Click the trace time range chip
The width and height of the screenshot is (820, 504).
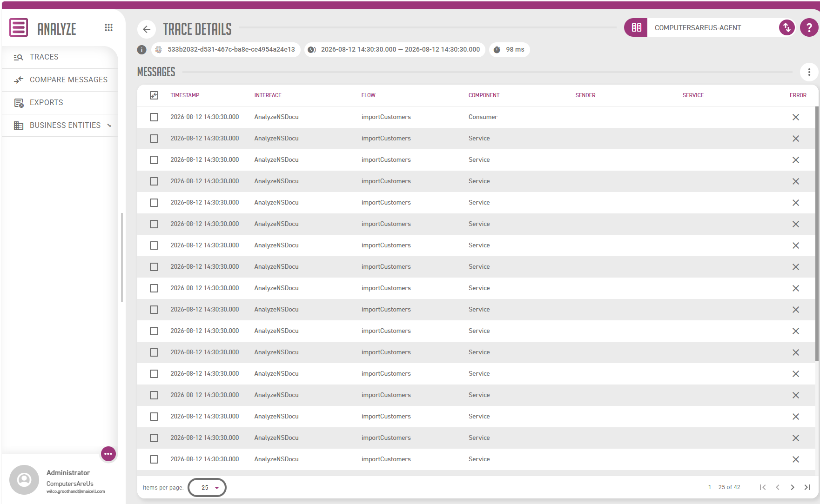[395, 50]
